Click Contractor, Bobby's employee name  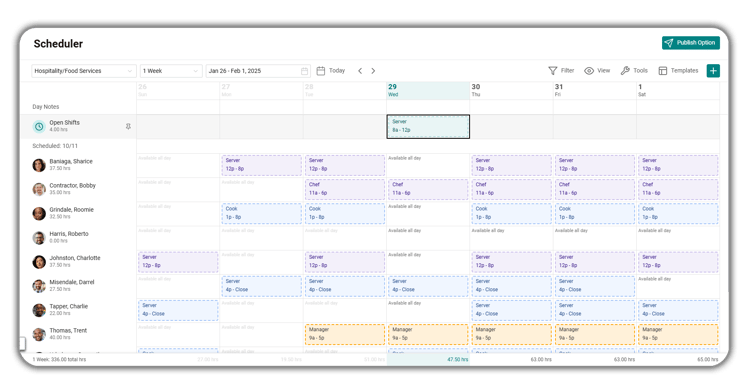(x=73, y=186)
